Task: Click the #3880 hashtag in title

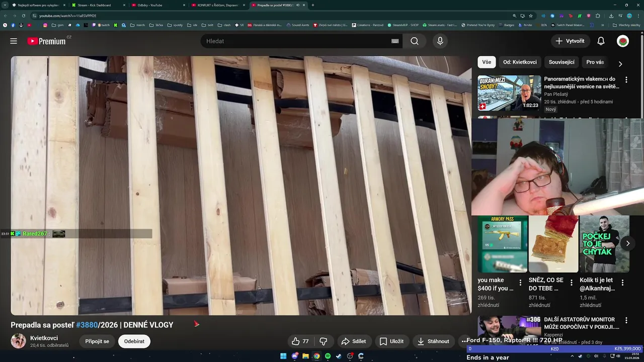Action: (87, 325)
